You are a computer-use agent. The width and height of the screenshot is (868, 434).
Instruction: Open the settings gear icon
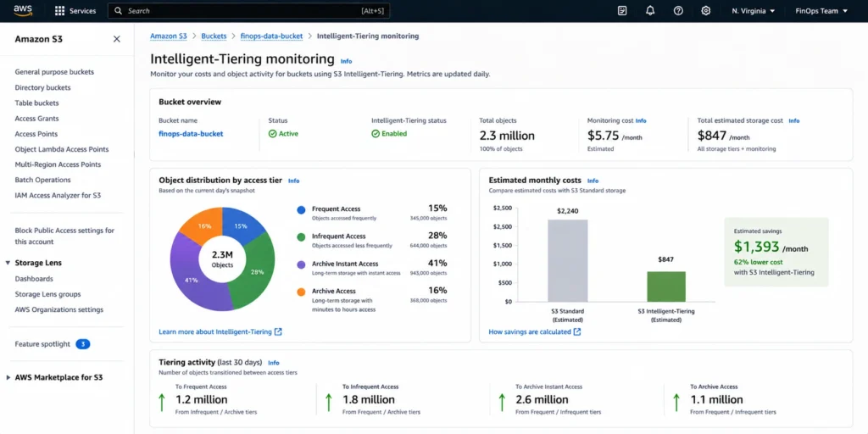click(x=706, y=11)
